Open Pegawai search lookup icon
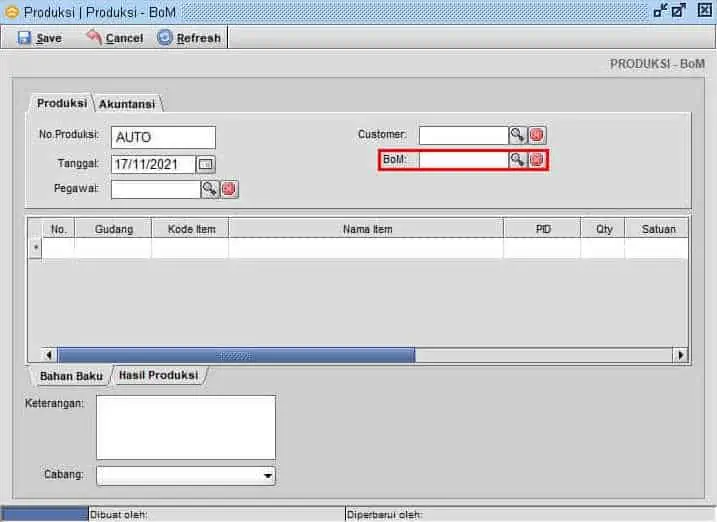 pos(209,188)
